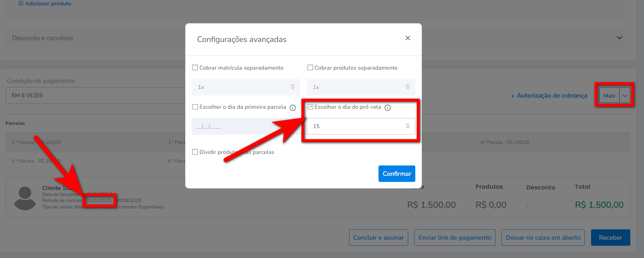Click Enviar link de pagamento
644x258 pixels.
[455, 238]
